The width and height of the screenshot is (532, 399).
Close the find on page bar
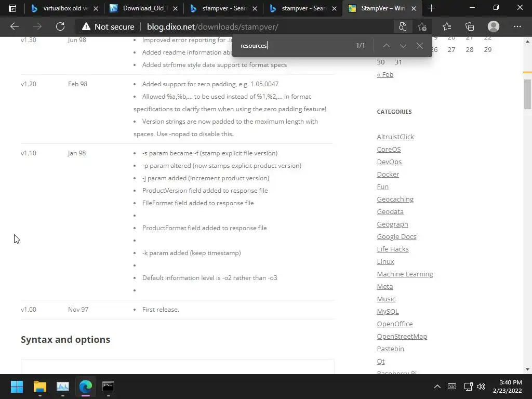(x=420, y=46)
